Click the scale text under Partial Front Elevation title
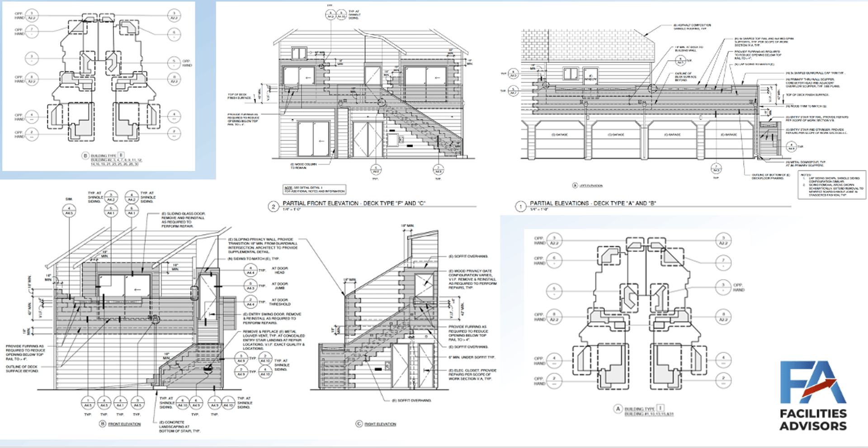This screenshot has width=868, height=448. click(x=292, y=209)
